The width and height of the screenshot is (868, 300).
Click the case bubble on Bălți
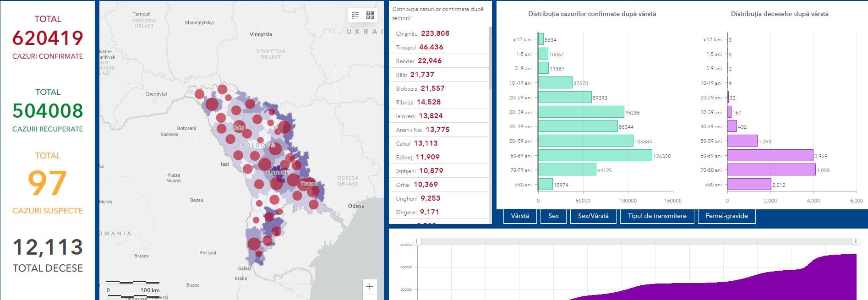coord(239,127)
